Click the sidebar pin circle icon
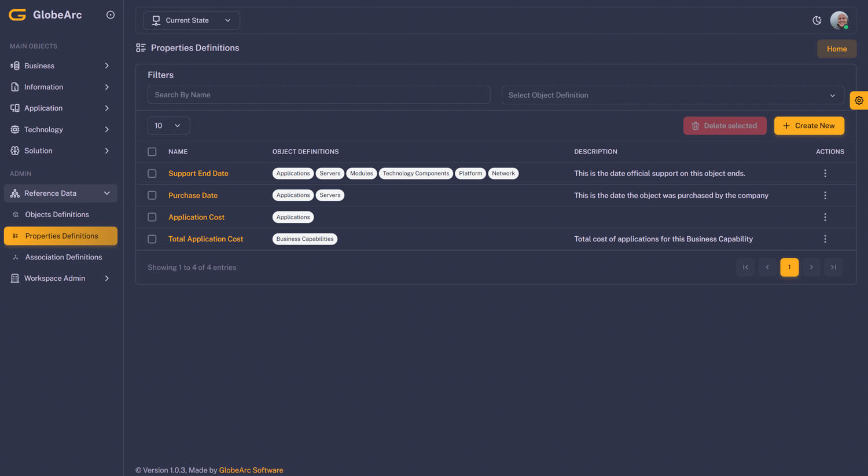The image size is (868, 476). [111, 15]
